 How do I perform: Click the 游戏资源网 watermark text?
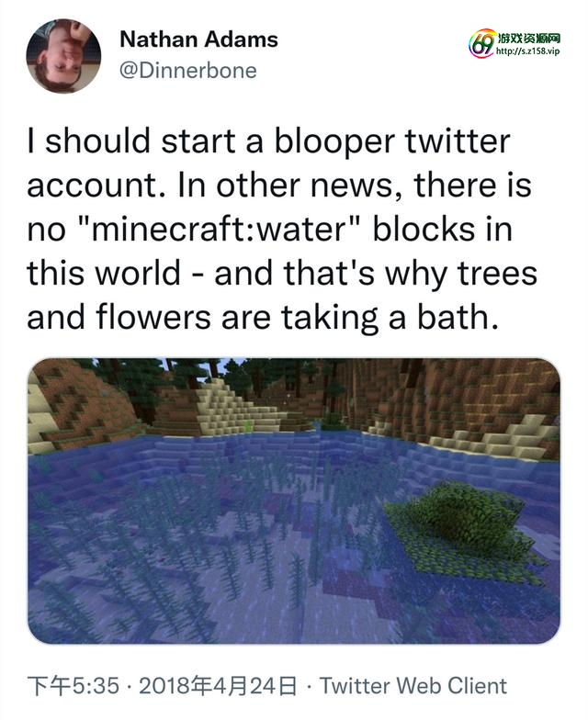pyautogui.click(x=528, y=37)
